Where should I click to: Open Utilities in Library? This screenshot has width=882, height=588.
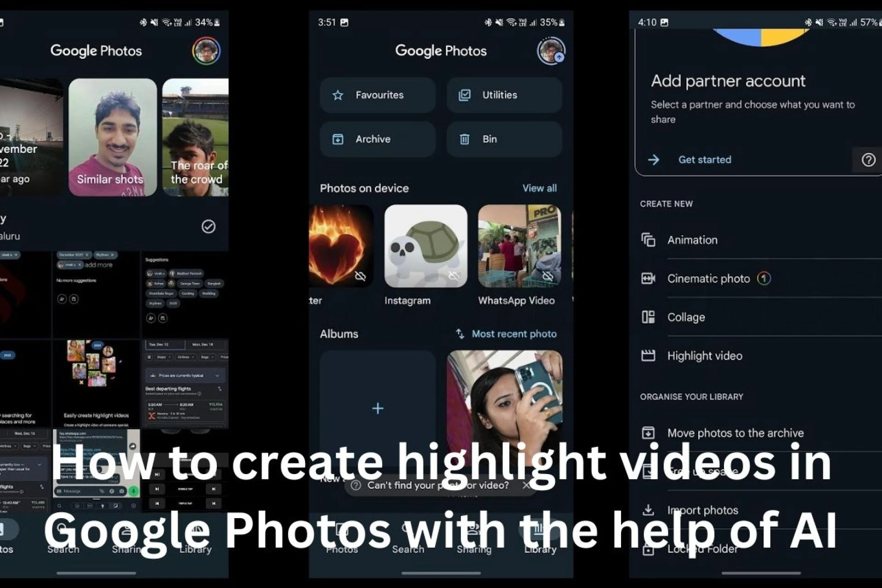tap(504, 95)
